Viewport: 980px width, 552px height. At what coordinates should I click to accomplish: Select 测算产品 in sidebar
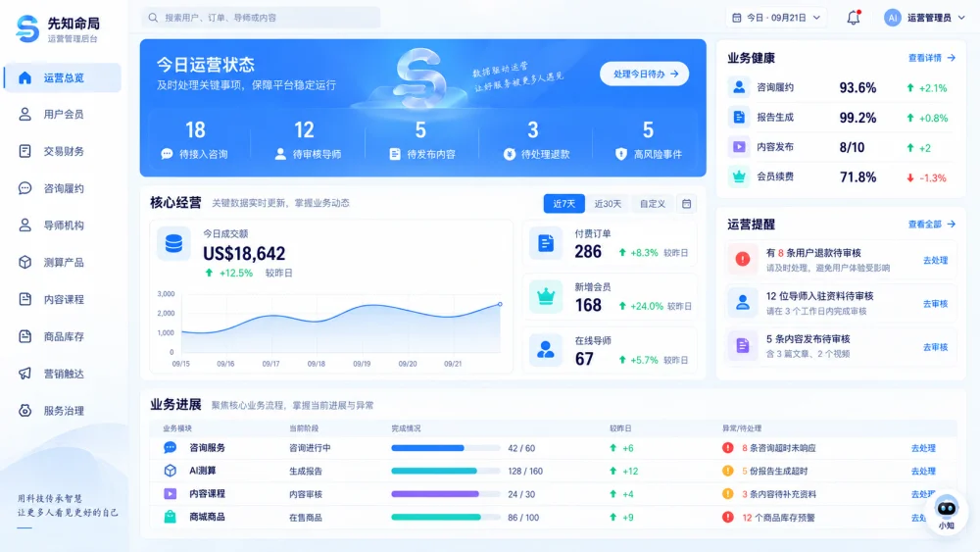pyautogui.click(x=63, y=263)
